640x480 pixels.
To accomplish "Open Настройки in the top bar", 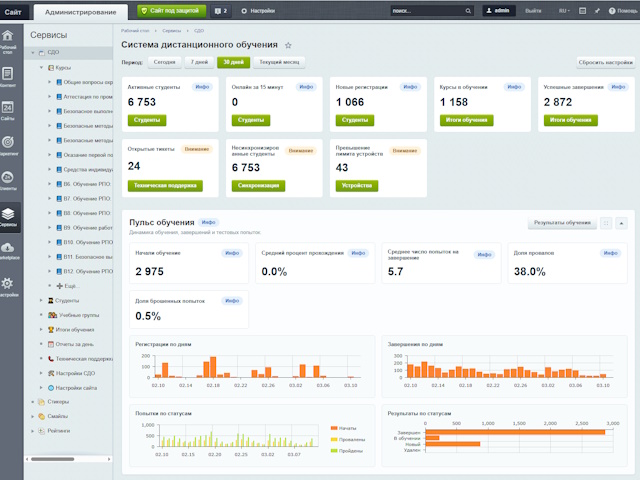I will (258, 11).
